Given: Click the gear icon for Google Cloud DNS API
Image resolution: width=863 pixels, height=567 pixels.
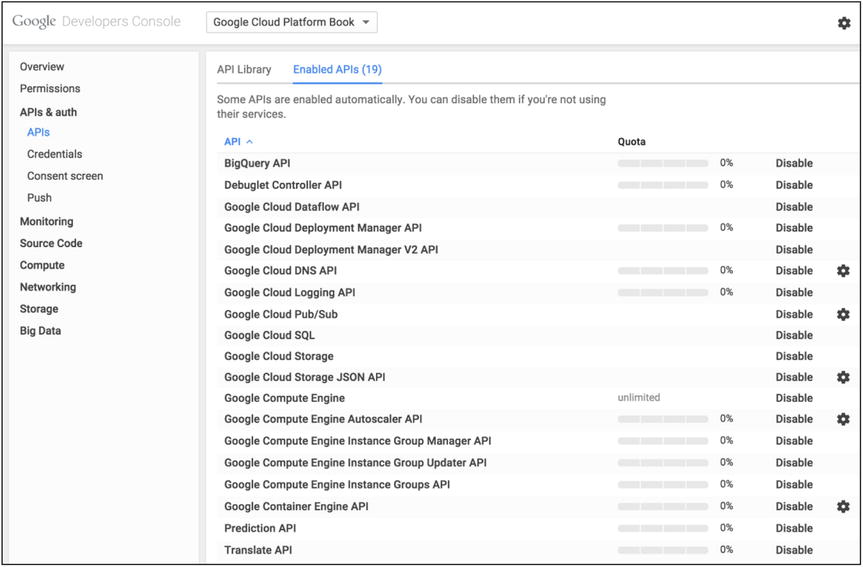Looking at the screenshot, I should click(843, 271).
